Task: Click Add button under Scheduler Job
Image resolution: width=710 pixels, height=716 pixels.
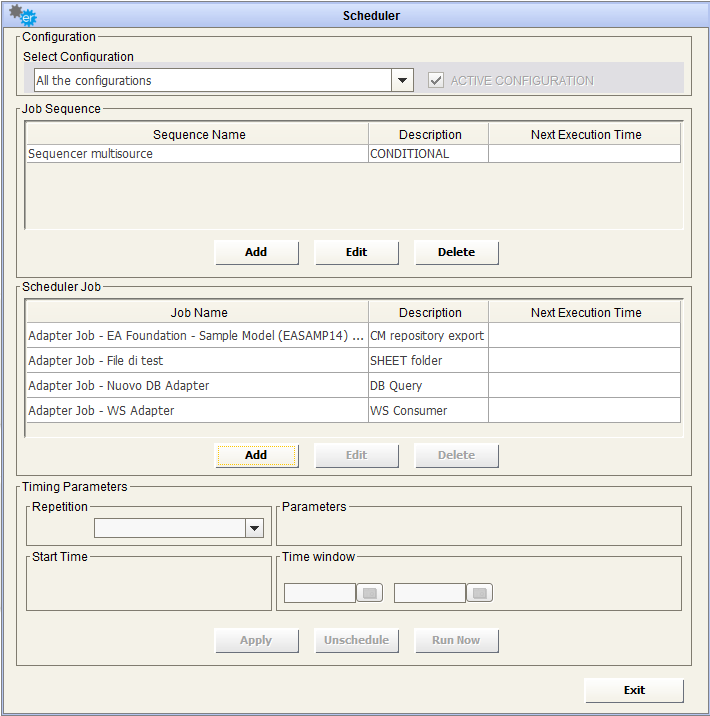Action: pyautogui.click(x=256, y=455)
